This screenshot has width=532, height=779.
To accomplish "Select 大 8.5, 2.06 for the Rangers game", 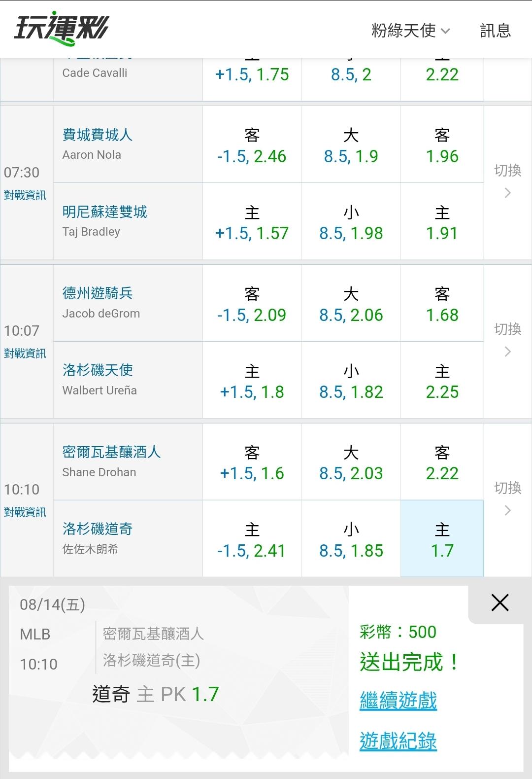I will click(x=351, y=304).
